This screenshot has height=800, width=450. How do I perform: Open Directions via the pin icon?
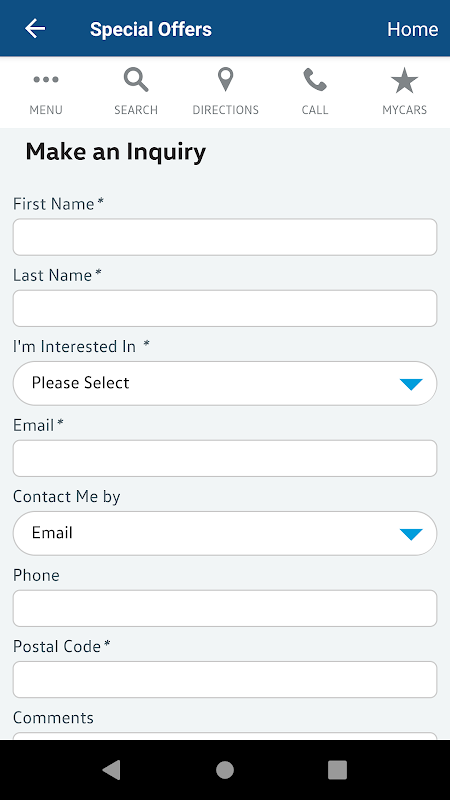pyautogui.click(x=226, y=80)
